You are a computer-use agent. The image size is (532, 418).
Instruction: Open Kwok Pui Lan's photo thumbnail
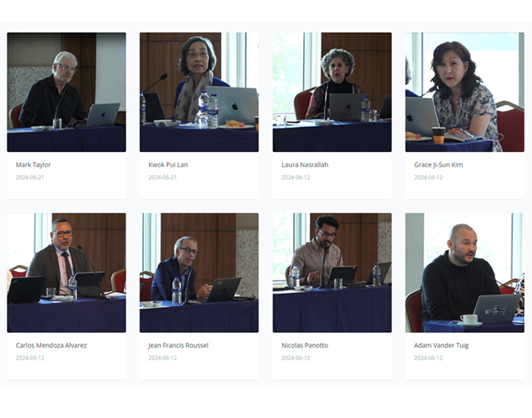pos(199,92)
